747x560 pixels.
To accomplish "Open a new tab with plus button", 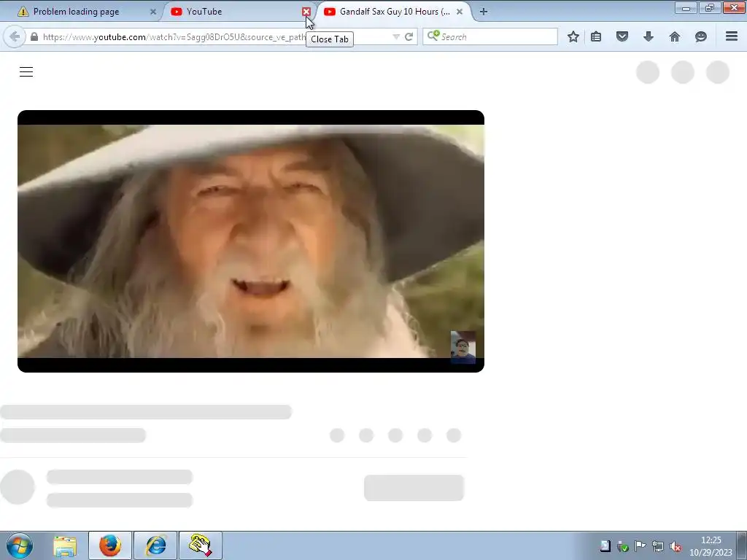I will [484, 12].
